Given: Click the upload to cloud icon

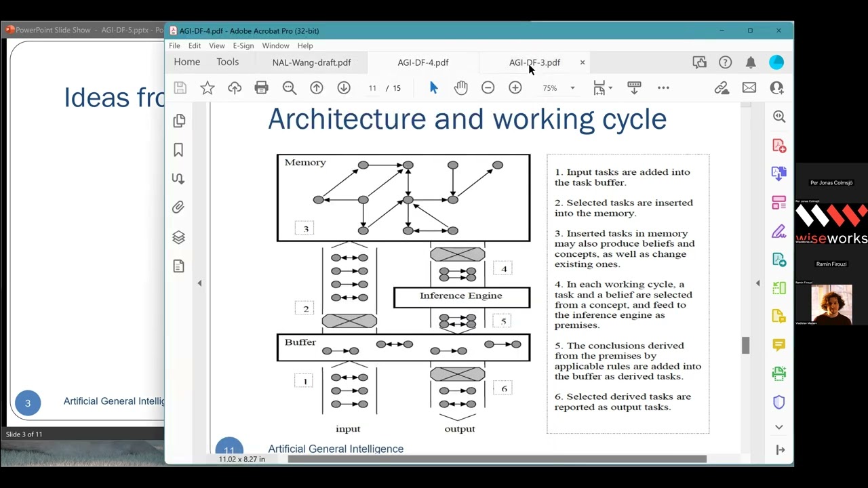Looking at the screenshot, I should point(235,87).
